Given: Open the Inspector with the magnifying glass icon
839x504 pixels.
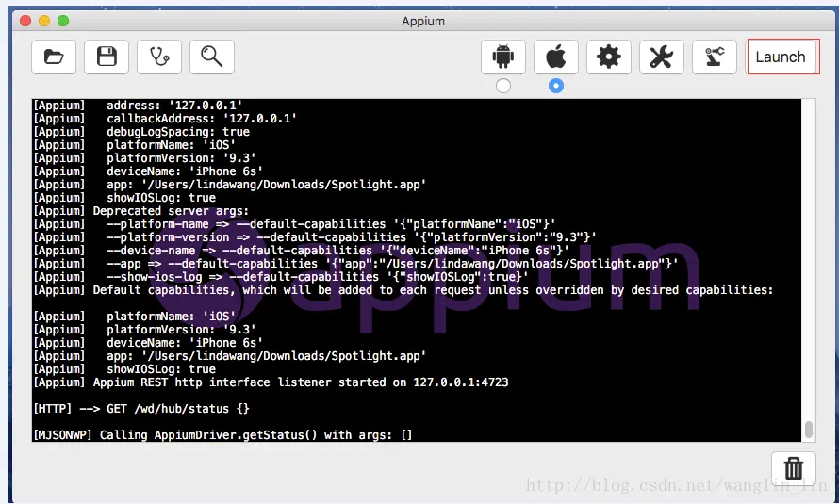Looking at the screenshot, I should [212, 57].
